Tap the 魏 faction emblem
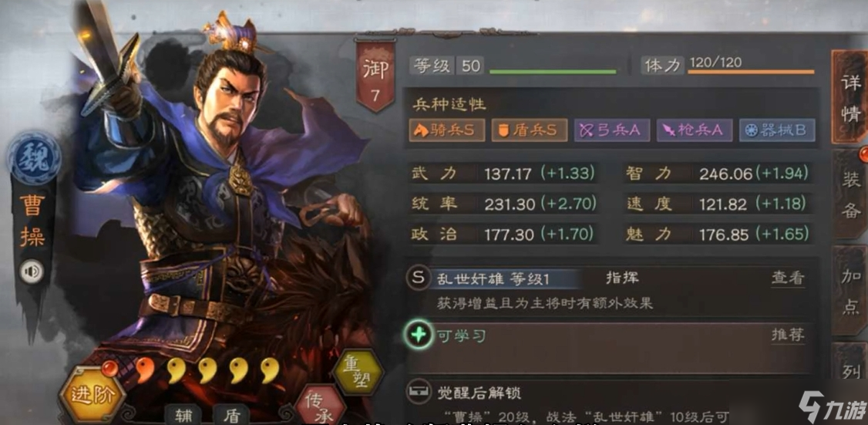The width and height of the screenshot is (868, 425). [35, 158]
